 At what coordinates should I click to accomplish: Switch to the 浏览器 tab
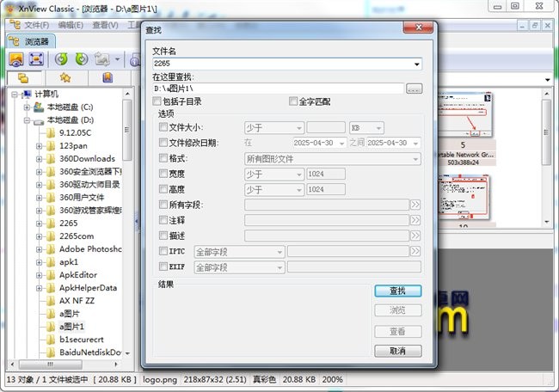point(33,40)
